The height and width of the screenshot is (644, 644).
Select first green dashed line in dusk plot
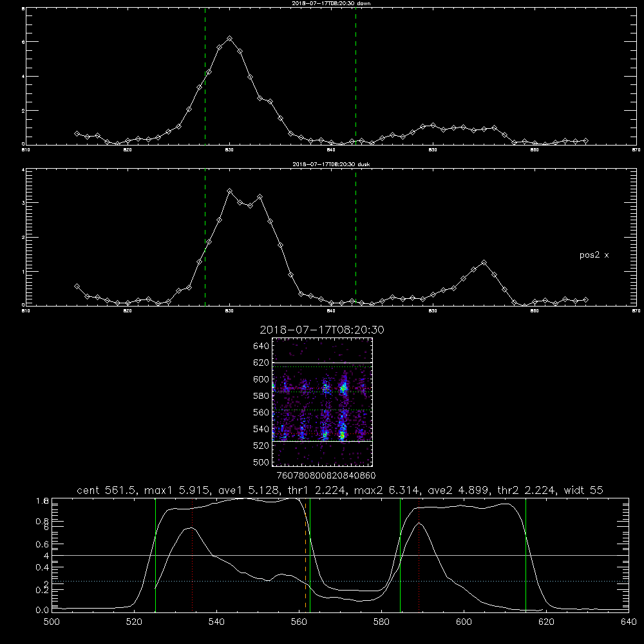[205, 238]
